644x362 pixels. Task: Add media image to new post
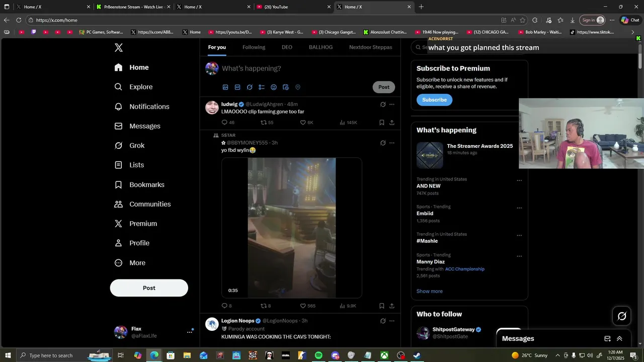tap(225, 87)
